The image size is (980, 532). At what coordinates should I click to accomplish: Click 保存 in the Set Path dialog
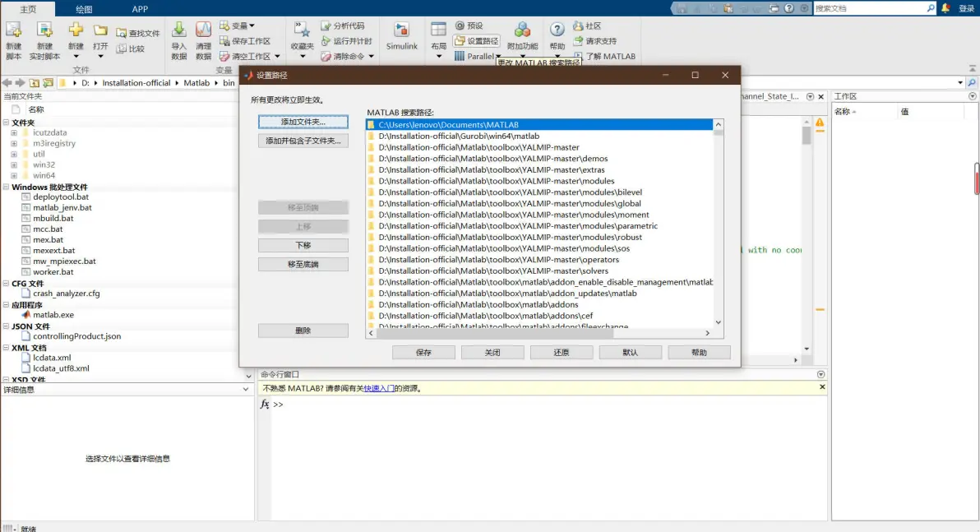(423, 353)
